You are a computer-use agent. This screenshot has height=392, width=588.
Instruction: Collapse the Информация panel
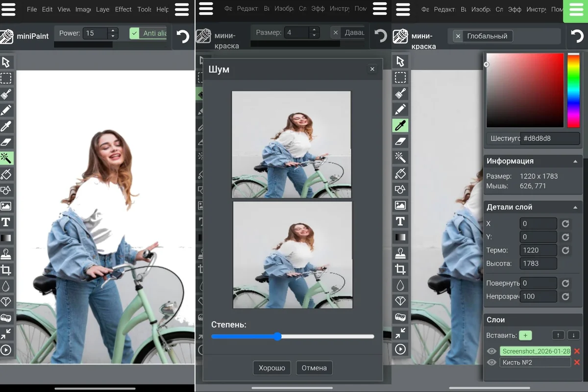click(575, 161)
